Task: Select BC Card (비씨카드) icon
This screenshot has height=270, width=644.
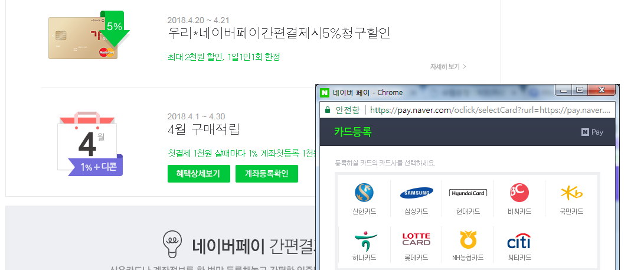Action: coord(519,193)
